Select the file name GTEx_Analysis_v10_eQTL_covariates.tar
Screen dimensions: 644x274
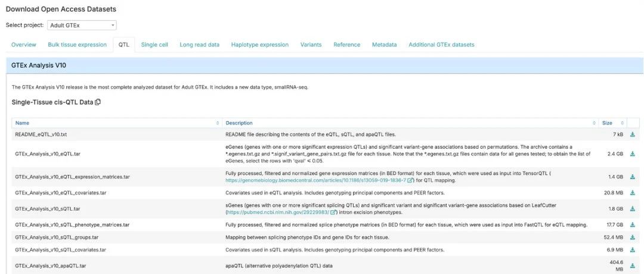click(x=61, y=193)
